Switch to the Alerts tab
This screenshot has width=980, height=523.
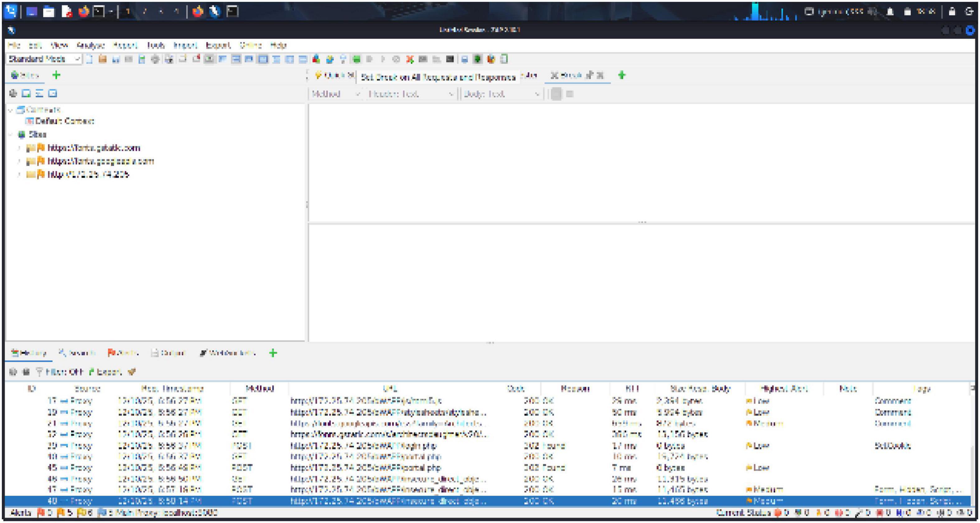pyautogui.click(x=123, y=353)
